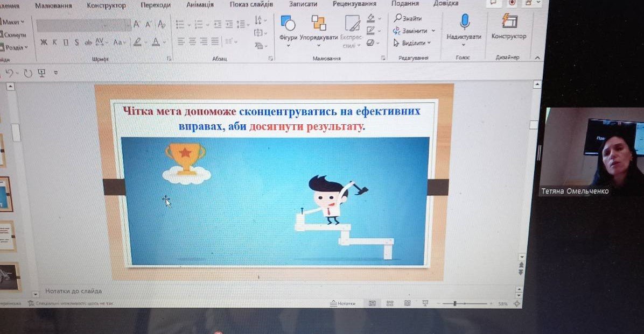Switch to slide sorter view in status bar
This screenshot has width=644, height=334.
390,303
